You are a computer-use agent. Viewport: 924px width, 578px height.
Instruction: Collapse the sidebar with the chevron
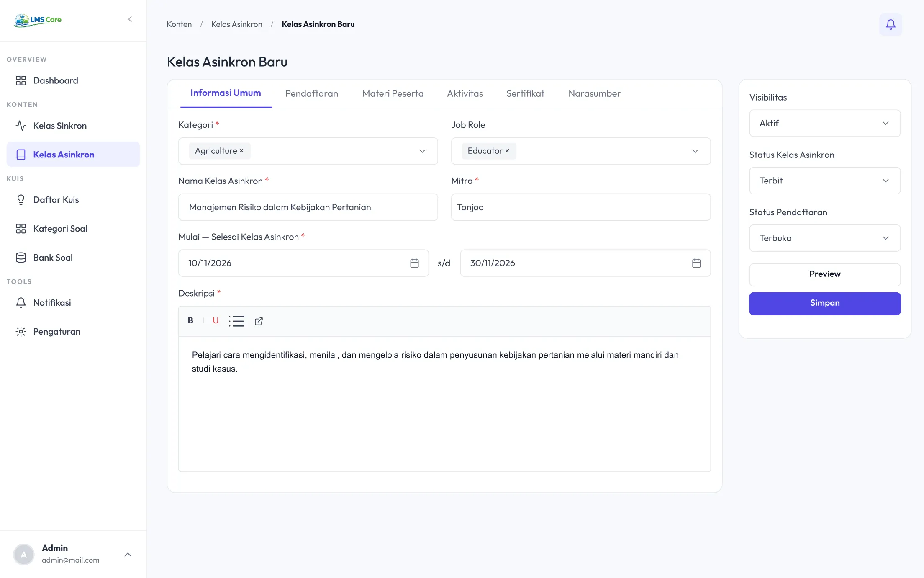[x=130, y=19]
